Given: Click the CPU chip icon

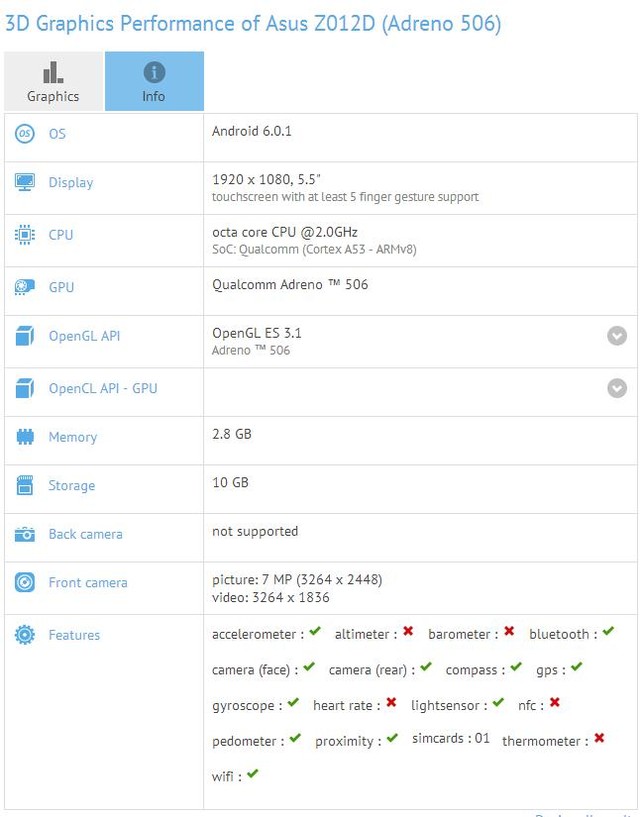Looking at the screenshot, I should coord(25,234).
